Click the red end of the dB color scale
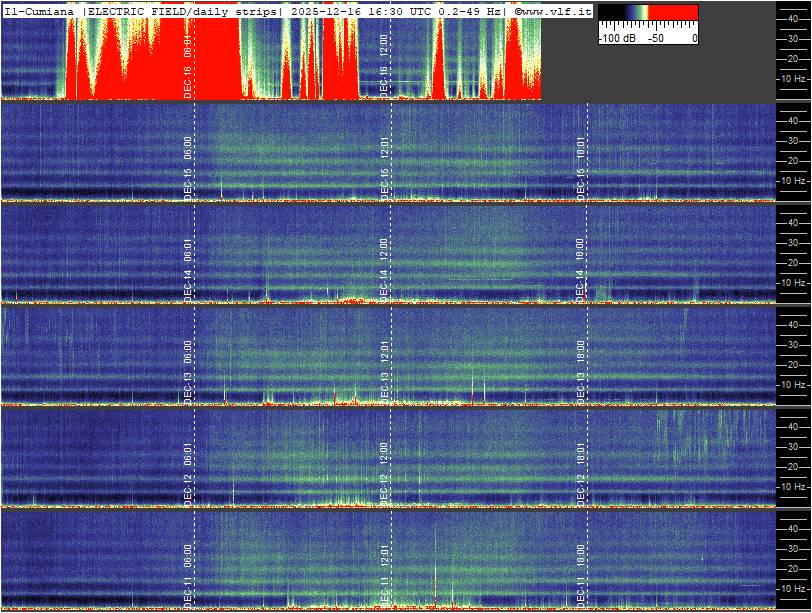Image resolution: width=812 pixels, height=613 pixels. point(680,14)
